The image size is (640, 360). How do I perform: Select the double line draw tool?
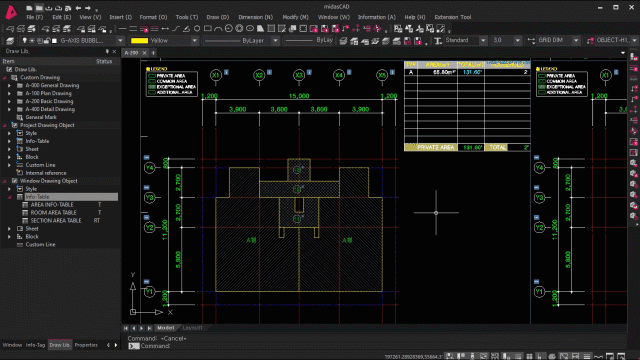pos(133,29)
